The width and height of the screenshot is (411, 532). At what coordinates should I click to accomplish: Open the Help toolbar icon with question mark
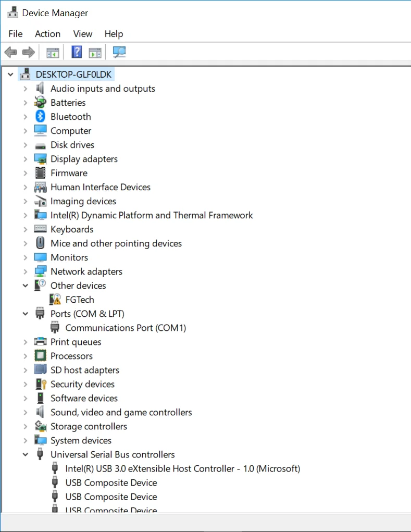(x=77, y=52)
